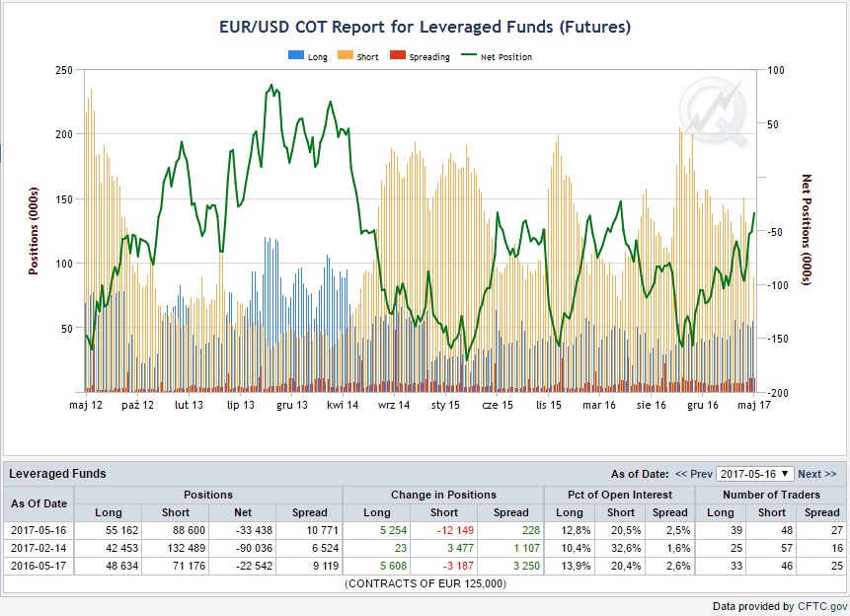850x616 pixels.
Task: Click the Spread change value 3 250
Action: [526, 566]
